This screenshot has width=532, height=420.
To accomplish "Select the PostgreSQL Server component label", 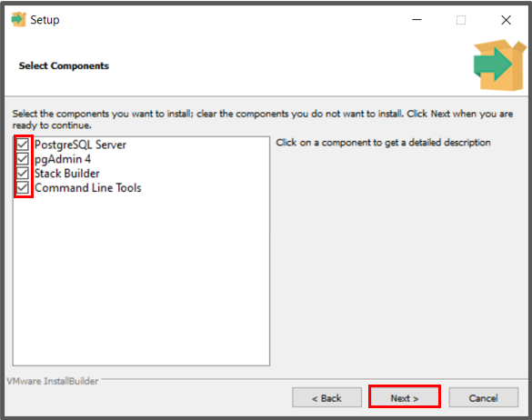I will pyautogui.click(x=80, y=145).
